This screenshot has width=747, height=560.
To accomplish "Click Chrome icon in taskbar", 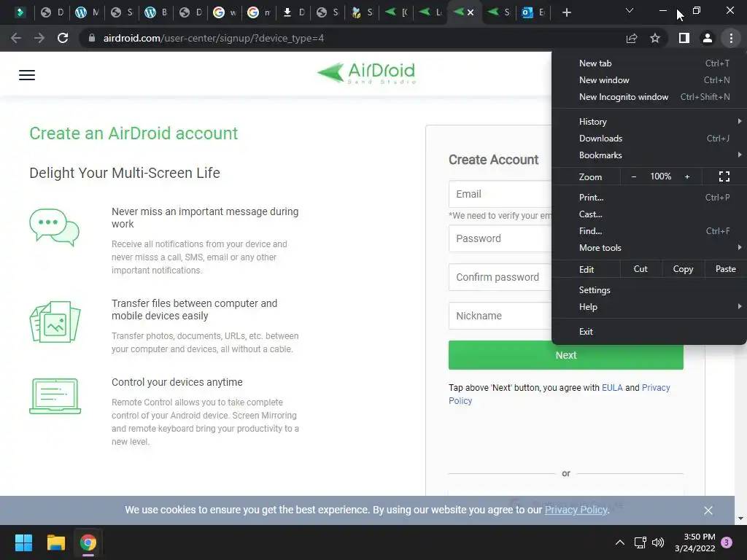I will (x=88, y=542).
